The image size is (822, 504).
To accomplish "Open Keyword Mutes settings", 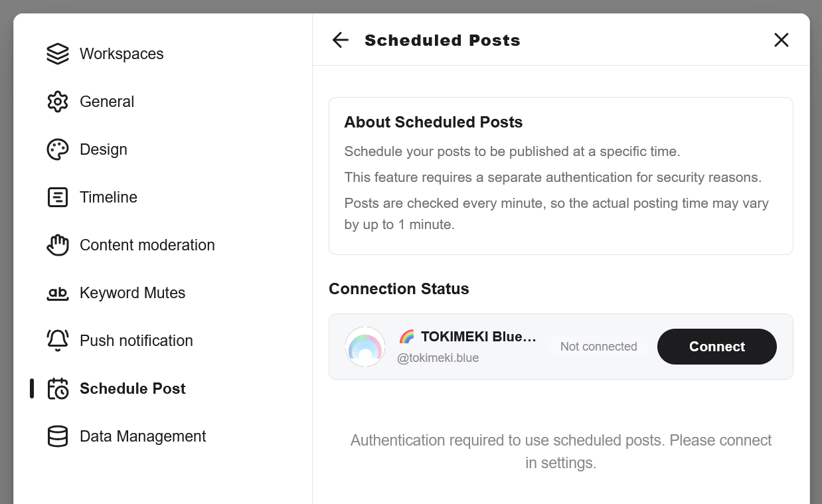I will tap(132, 293).
